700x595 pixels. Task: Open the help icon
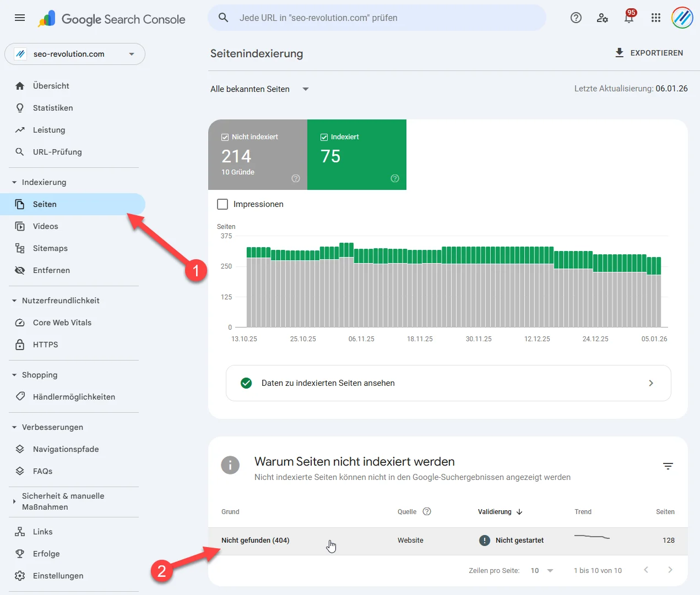pyautogui.click(x=576, y=18)
